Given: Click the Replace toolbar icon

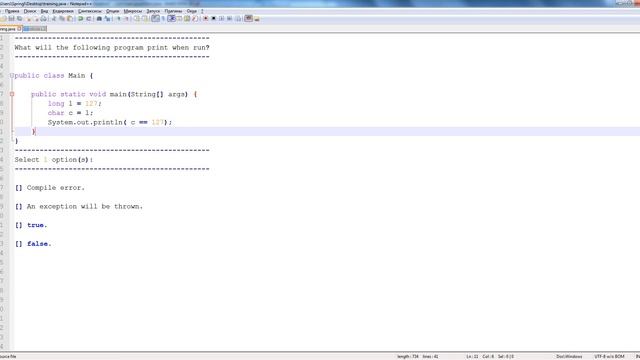Looking at the screenshot, I should (107, 19).
